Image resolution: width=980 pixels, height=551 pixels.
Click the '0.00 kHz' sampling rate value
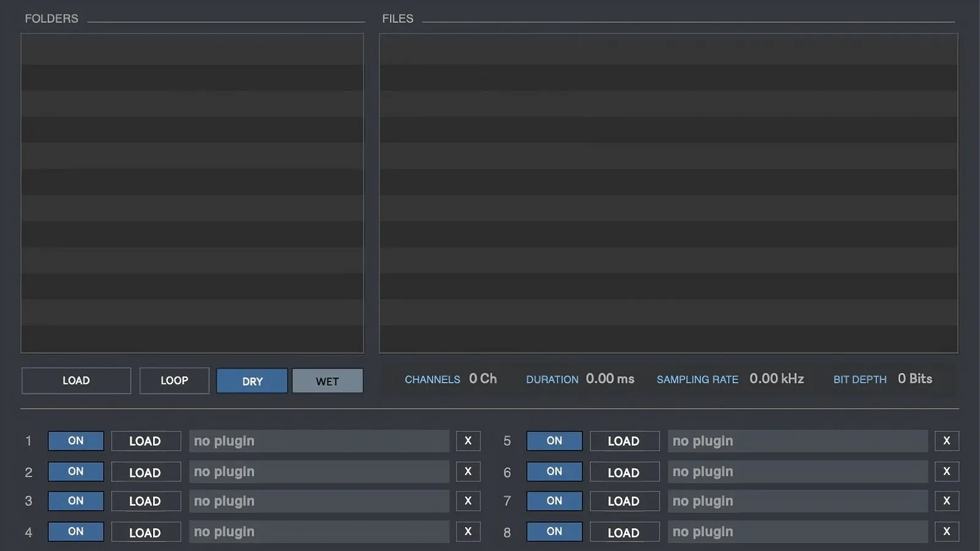click(x=777, y=379)
